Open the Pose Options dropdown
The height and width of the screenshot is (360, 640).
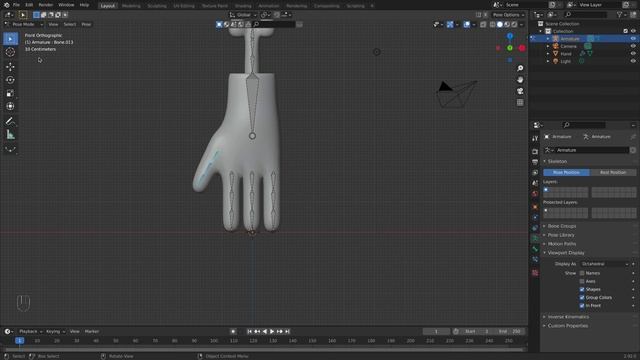click(509, 15)
